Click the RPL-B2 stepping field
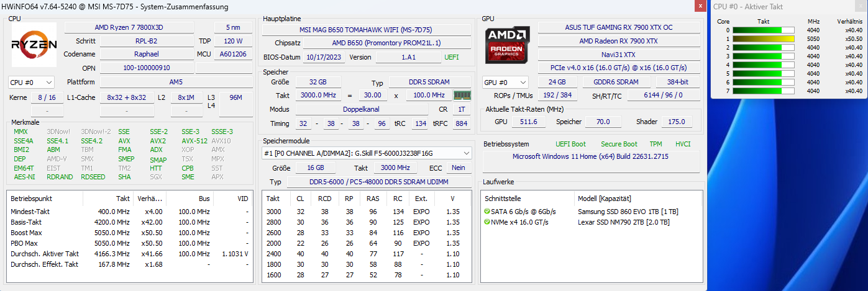 tap(147, 41)
